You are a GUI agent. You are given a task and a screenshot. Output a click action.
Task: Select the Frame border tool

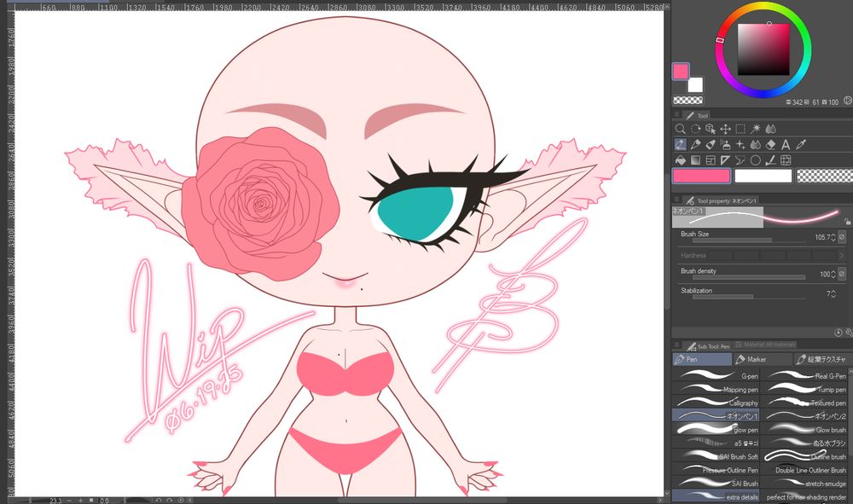point(711,160)
